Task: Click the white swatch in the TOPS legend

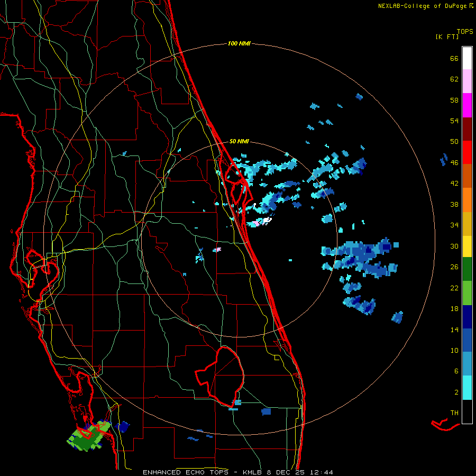Action: click(467, 58)
